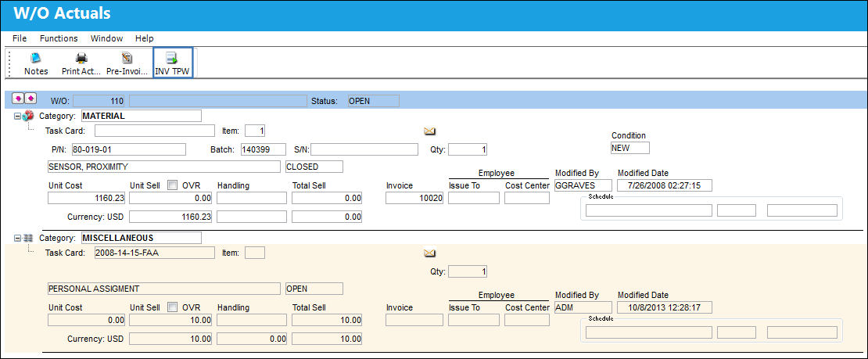Screen dimensions: 868x359
Task: Click the Status field showing OPEN
Action: 373,101
